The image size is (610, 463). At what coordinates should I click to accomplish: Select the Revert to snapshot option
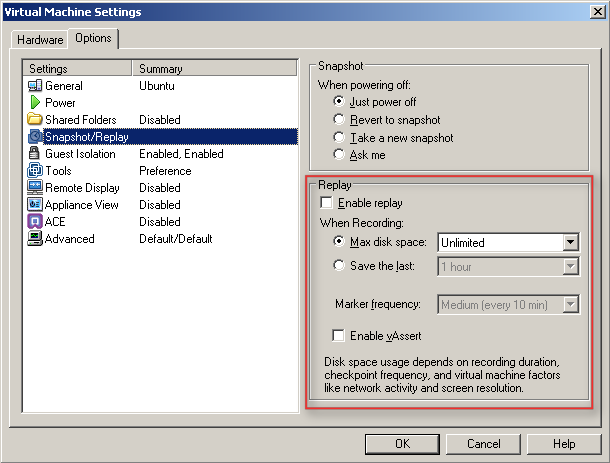click(341, 119)
